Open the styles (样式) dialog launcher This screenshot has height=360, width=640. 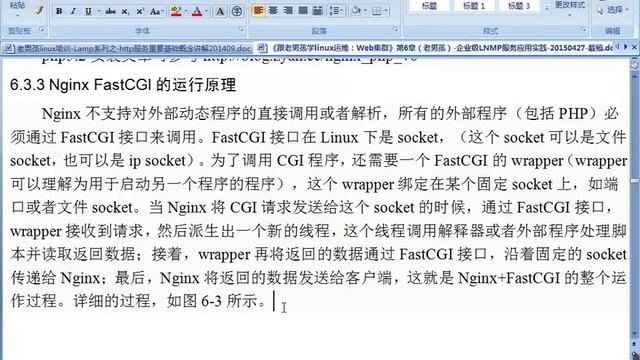584,29
